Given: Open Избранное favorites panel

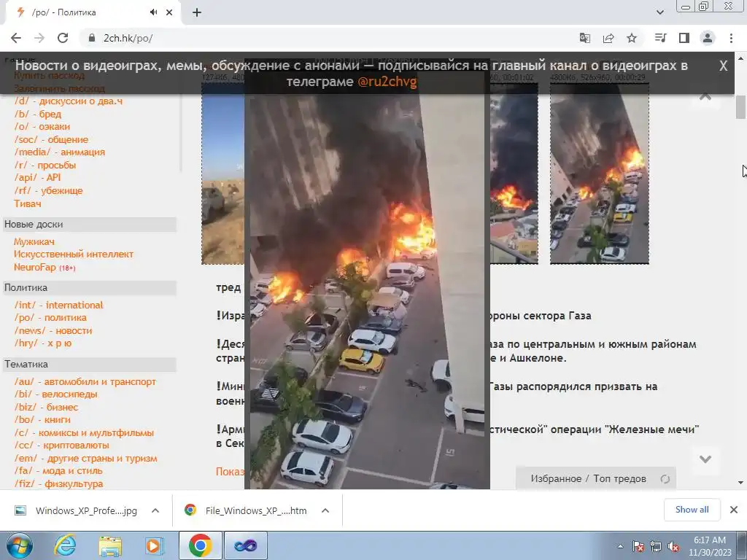Looking at the screenshot, I should (x=556, y=478).
